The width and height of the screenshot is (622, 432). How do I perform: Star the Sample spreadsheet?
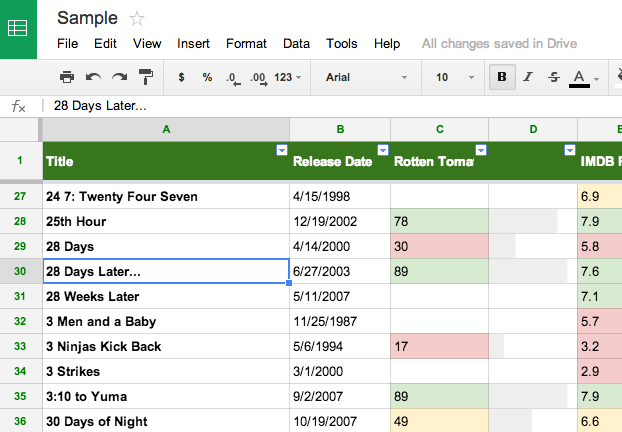pyautogui.click(x=137, y=18)
